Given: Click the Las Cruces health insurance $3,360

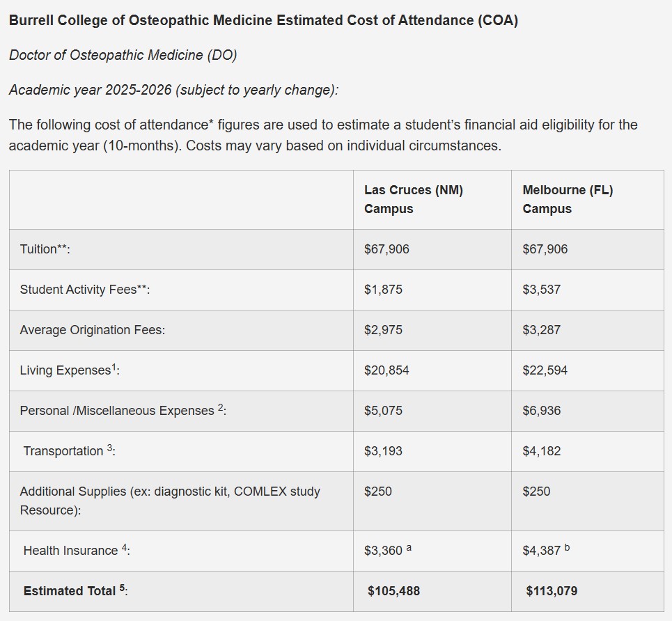Looking at the screenshot, I should pyautogui.click(x=384, y=551).
